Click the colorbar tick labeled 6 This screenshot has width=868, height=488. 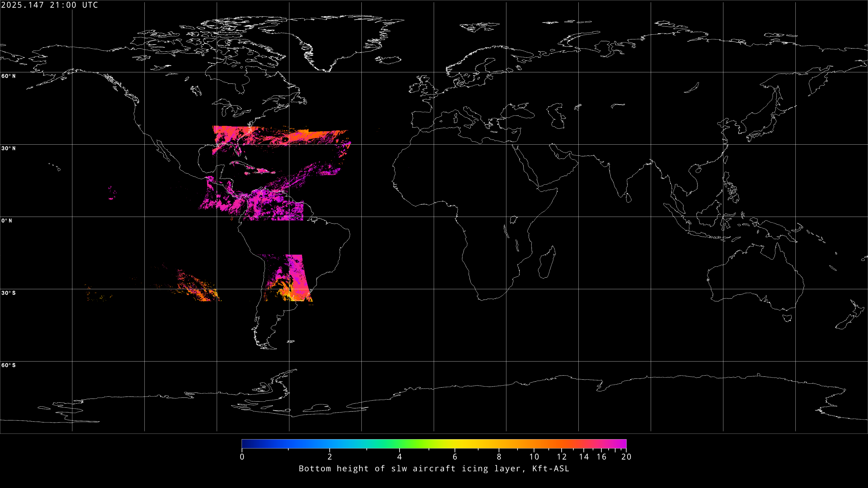455,457
